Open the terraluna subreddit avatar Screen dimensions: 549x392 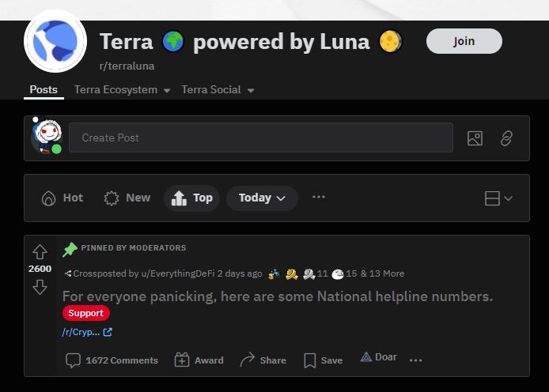point(55,41)
